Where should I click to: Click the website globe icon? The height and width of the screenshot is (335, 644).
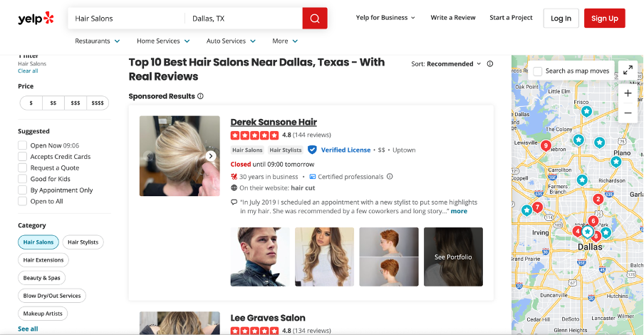pos(234,188)
